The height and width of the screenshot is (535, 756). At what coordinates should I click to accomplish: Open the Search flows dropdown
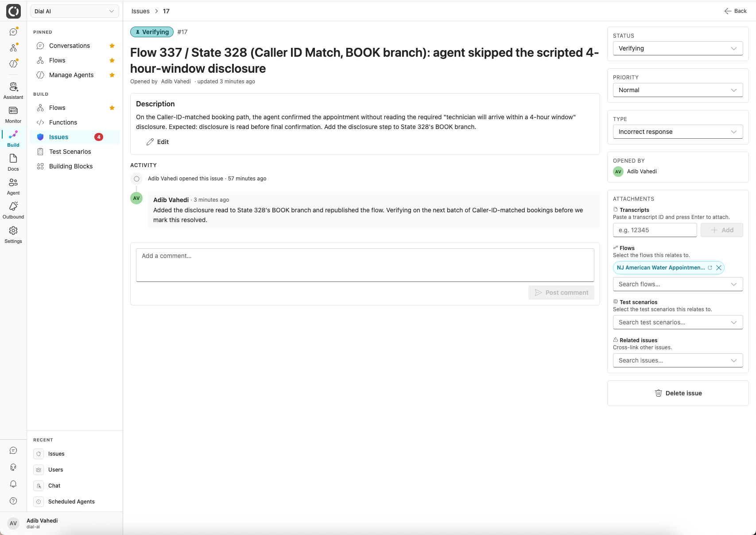click(x=678, y=284)
